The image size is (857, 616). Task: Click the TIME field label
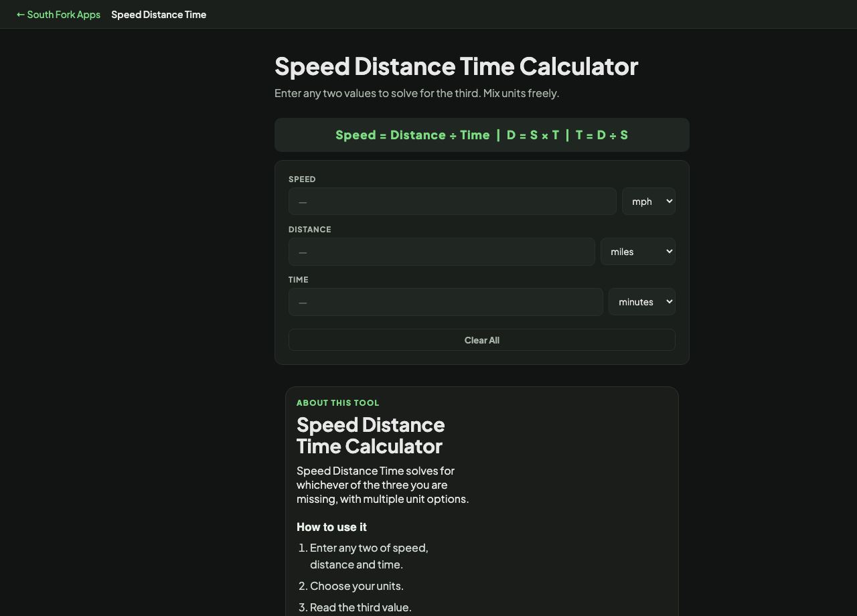pos(299,279)
